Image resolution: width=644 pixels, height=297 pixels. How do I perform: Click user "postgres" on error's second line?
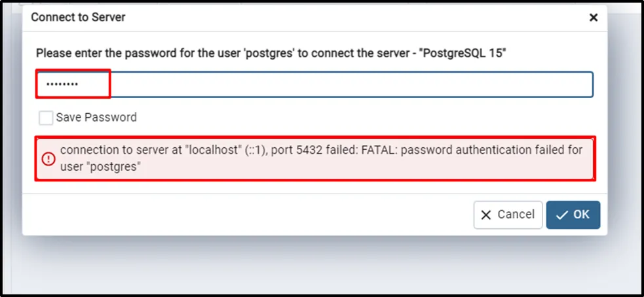101,166
